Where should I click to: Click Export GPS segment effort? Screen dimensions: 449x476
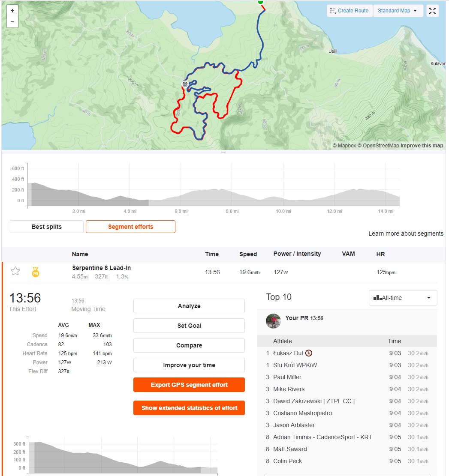coord(189,385)
